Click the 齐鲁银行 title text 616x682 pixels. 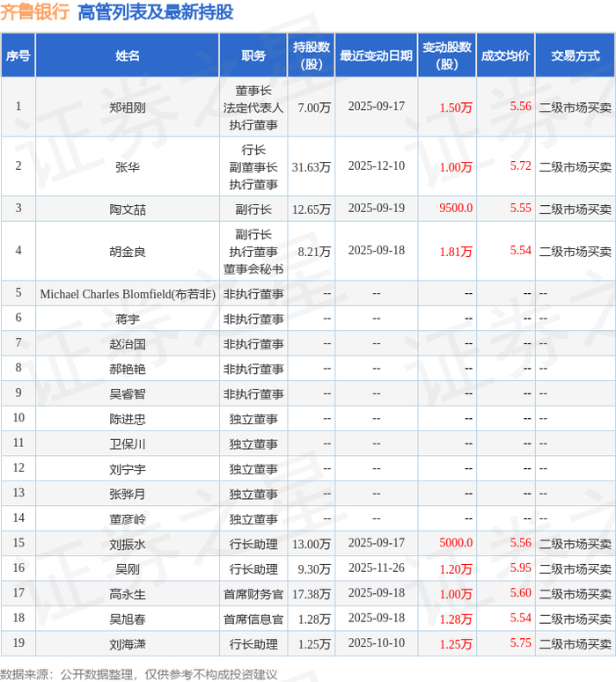click(x=35, y=11)
